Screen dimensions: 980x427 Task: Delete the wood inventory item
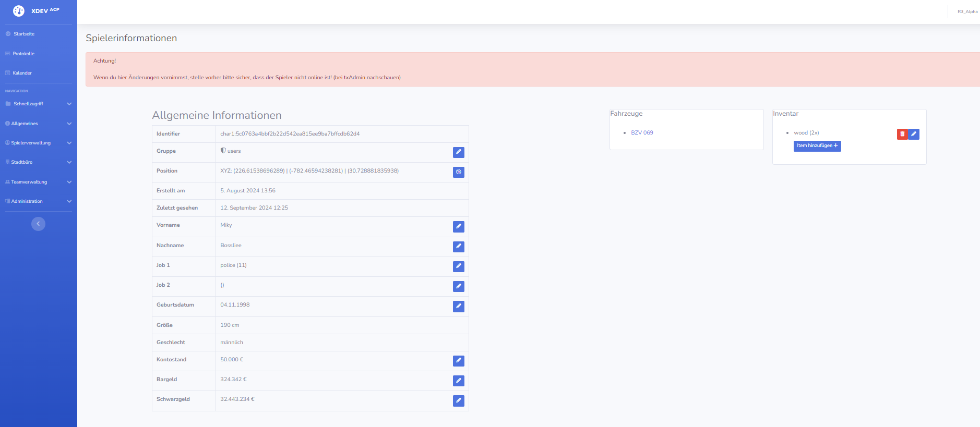point(902,134)
